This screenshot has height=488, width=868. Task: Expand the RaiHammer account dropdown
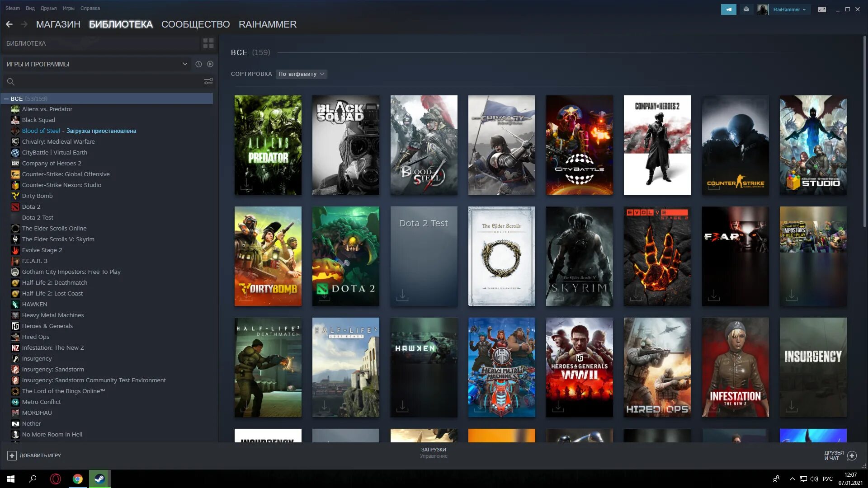coord(789,9)
